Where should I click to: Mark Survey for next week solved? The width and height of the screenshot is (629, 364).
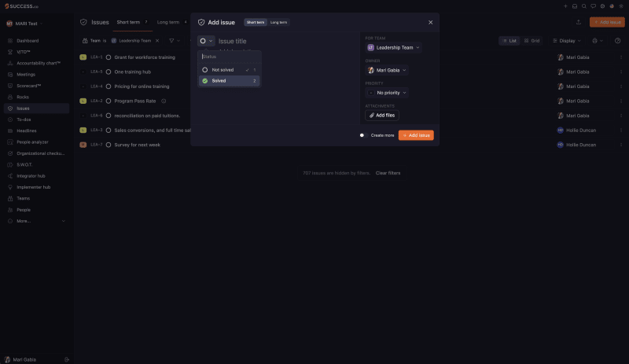109,145
